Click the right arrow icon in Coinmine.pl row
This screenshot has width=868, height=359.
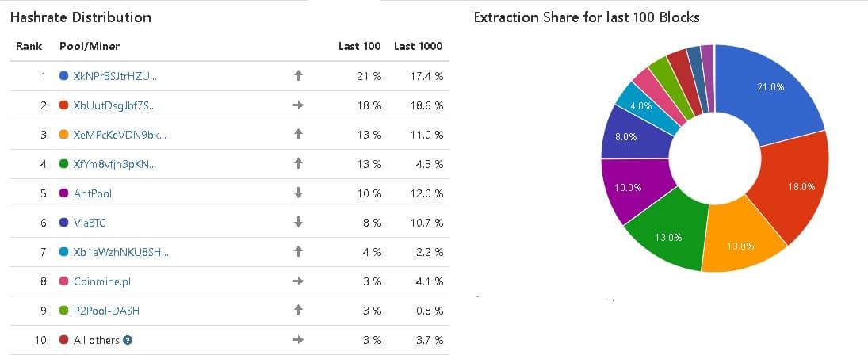coord(298,281)
